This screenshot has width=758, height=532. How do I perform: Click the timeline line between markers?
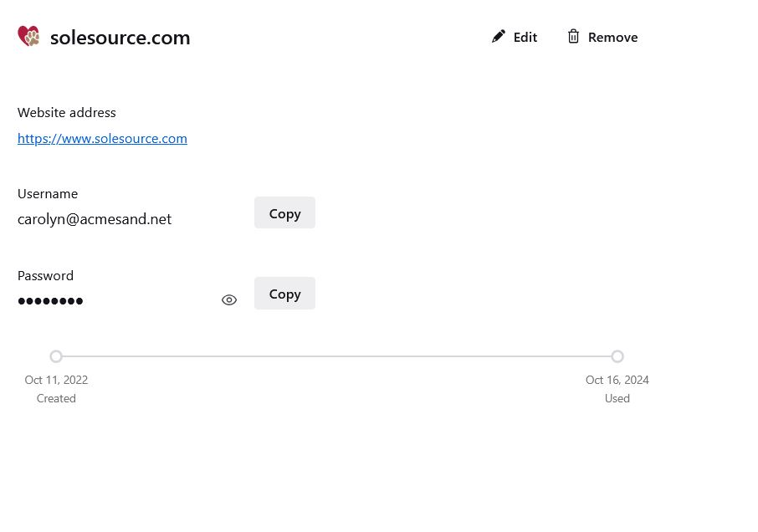click(336, 356)
